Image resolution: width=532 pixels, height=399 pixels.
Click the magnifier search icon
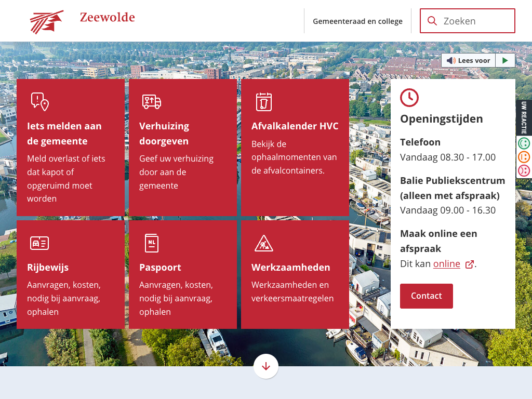432,21
